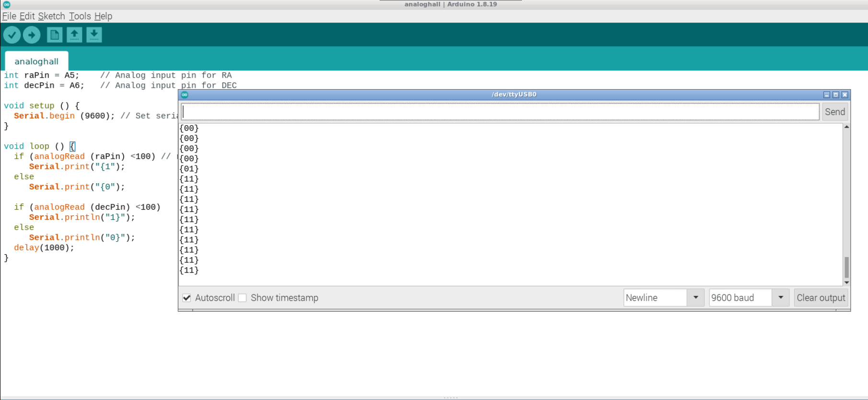Click the delay(1000); line
The height and width of the screenshot is (400, 868).
coord(44,247)
